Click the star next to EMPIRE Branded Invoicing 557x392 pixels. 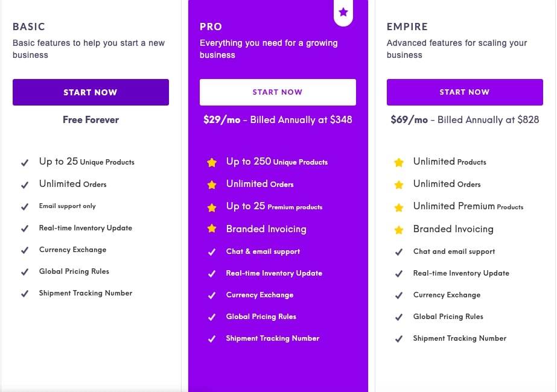click(399, 229)
